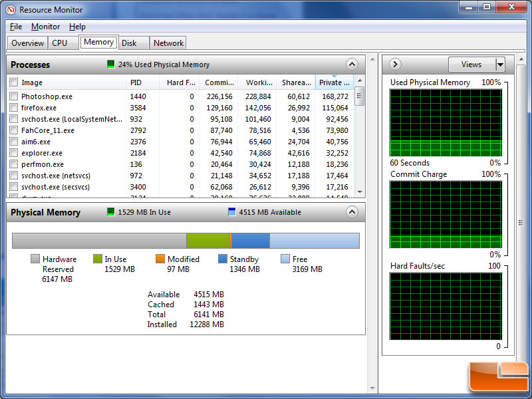Hide the graphs pane with arrow button
The image size is (532, 399).
coord(395,65)
